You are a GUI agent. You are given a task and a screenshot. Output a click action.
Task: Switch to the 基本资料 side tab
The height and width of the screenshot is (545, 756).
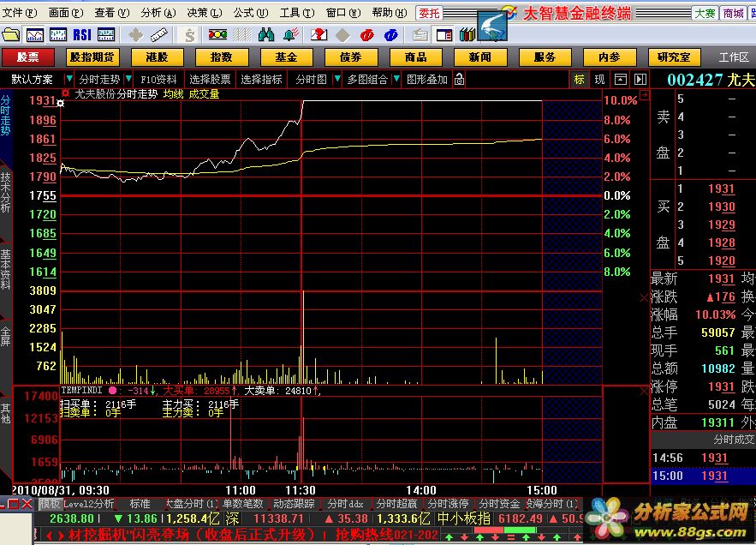[5, 269]
